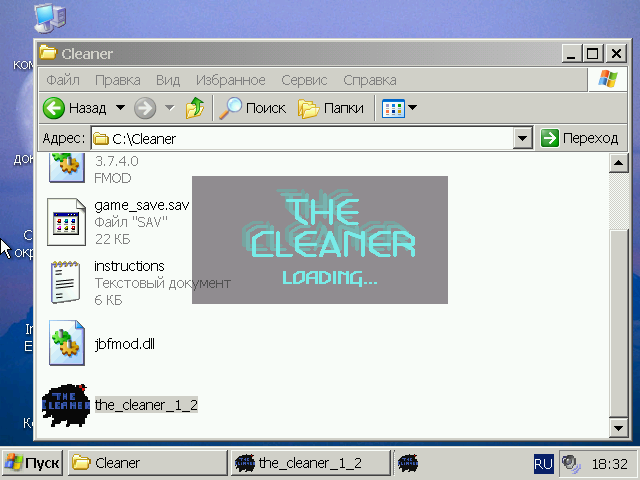Click the jbfmod.dll file name
Screen dimensions: 640x480
point(124,344)
